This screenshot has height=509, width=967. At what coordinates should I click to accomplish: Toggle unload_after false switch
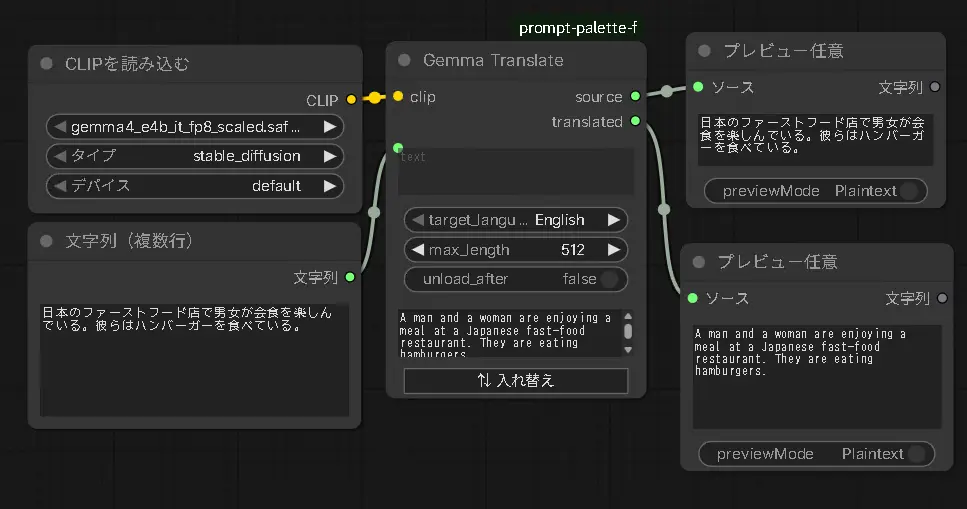point(516,279)
